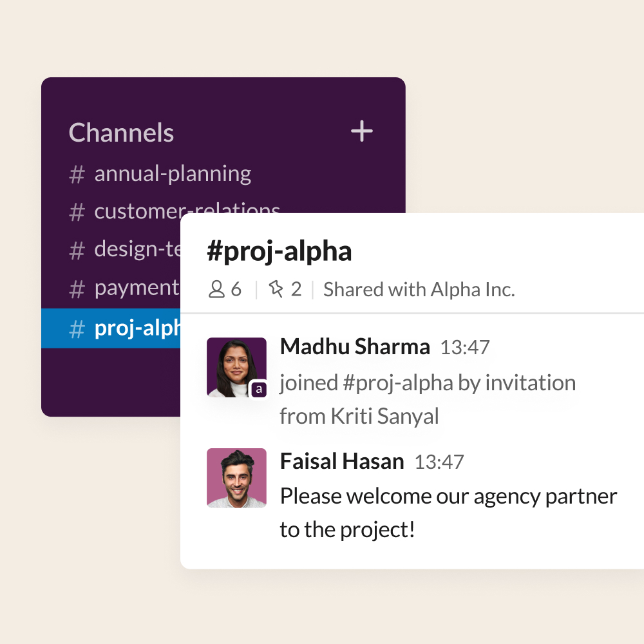This screenshot has height=644, width=644.
Task: Click the hash icon beside annual-planning
Action: point(76,174)
